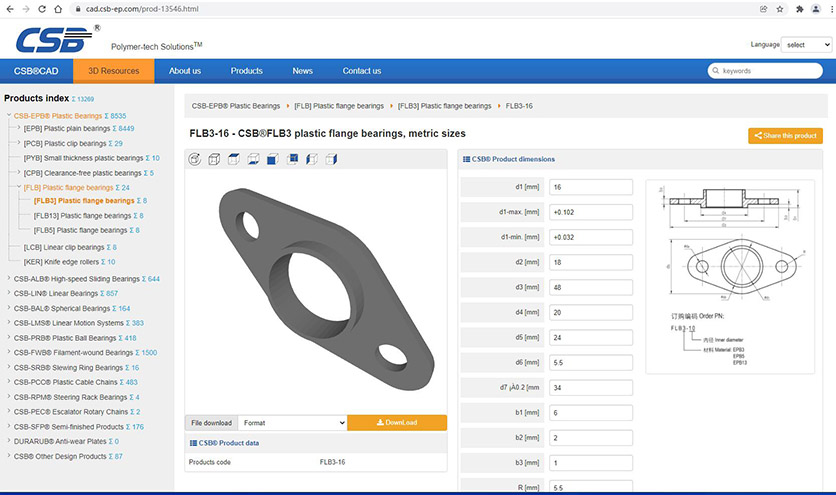Viewport: 836px width, 495px height.
Task: Open the Language select dropdown
Action: coord(807,45)
